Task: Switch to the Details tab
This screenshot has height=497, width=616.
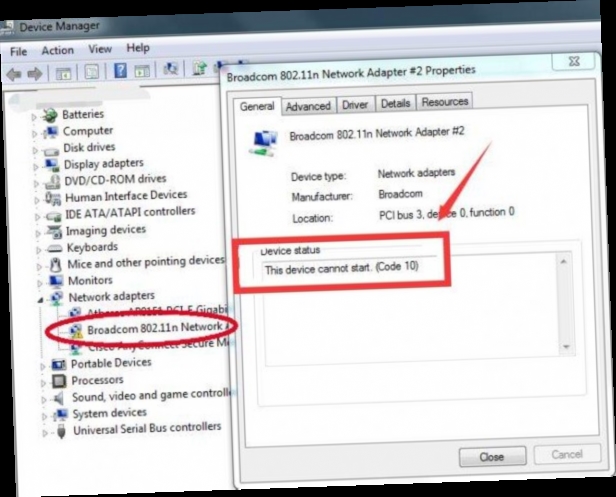Action: 396,103
